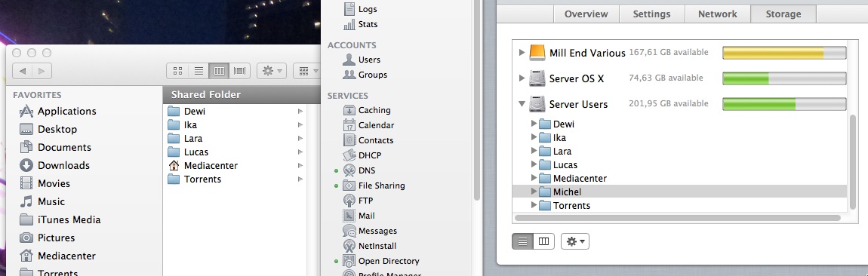The image size is (868, 276).
Task: Select Groups under Accounts
Action: [x=365, y=75]
